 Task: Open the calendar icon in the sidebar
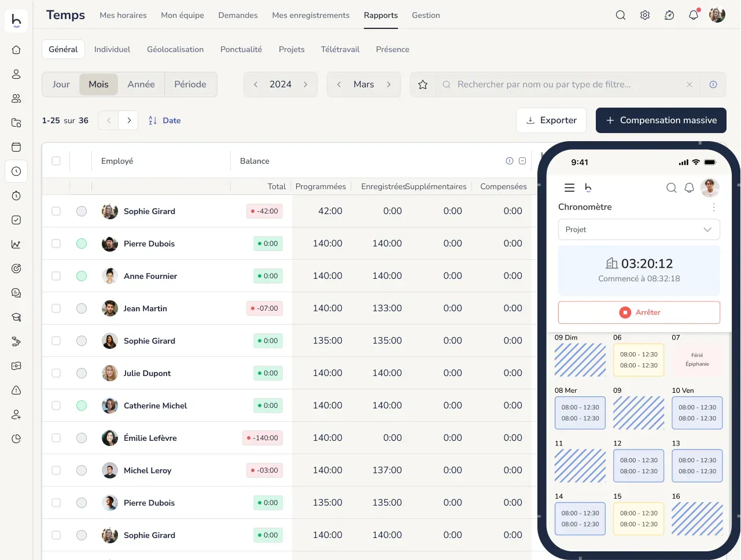(x=16, y=147)
